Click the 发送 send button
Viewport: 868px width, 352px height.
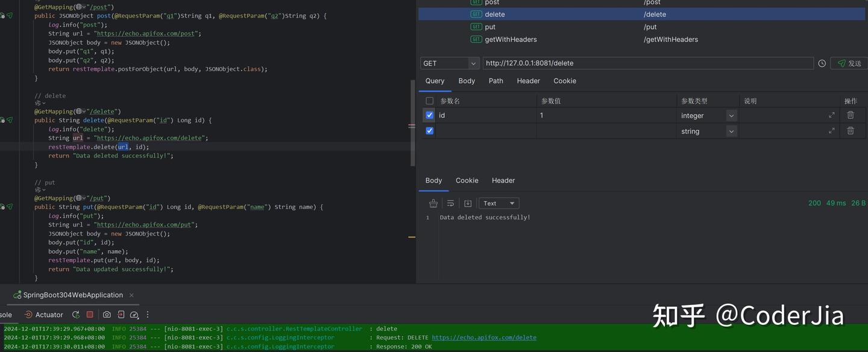tap(851, 63)
